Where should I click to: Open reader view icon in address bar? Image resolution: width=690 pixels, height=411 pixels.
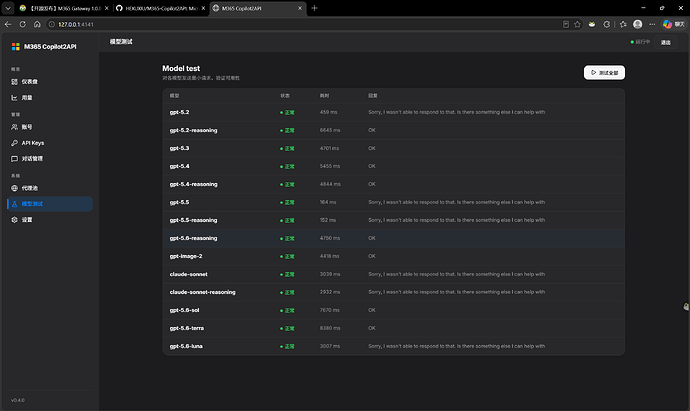pyautogui.click(x=566, y=24)
